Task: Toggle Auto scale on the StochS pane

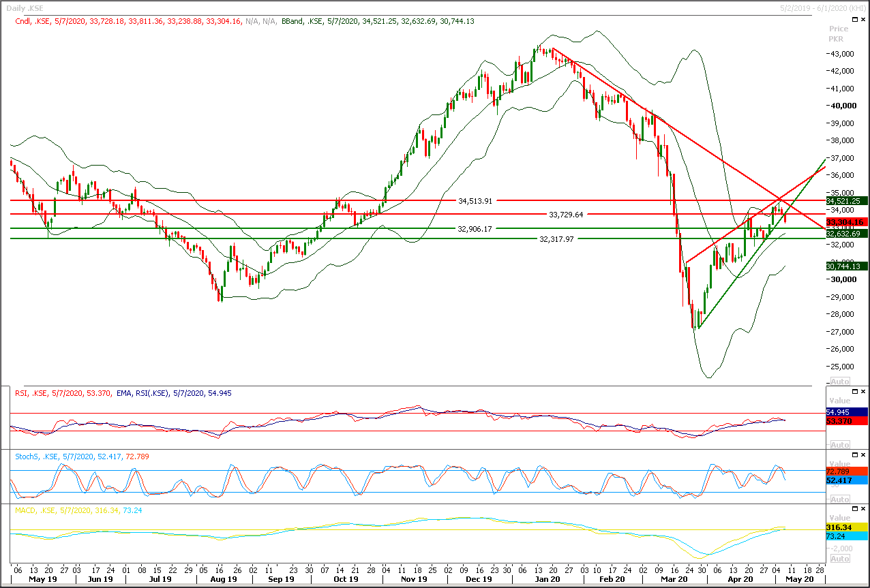Action: coord(840,499)
